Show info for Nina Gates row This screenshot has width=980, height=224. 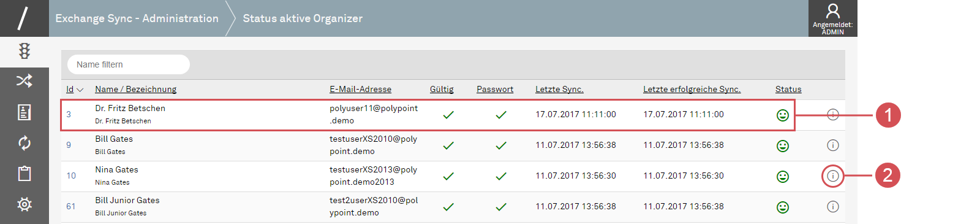pos(832,176)
